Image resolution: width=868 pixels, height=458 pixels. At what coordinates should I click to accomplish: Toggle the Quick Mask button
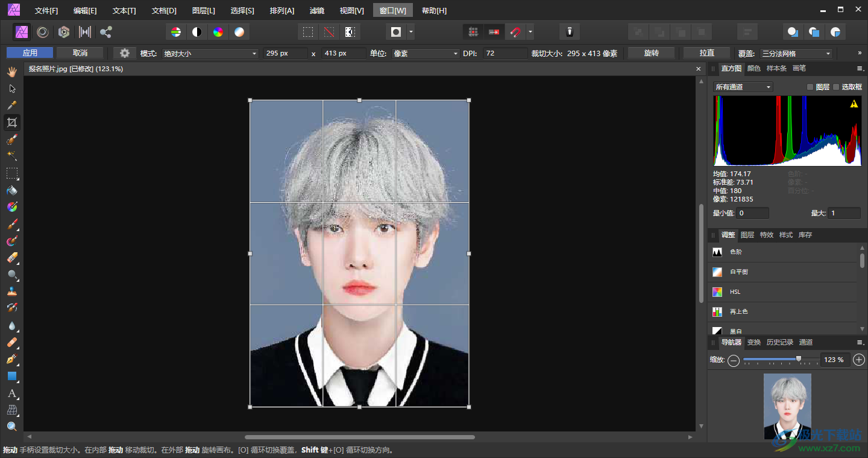point(396,32)
